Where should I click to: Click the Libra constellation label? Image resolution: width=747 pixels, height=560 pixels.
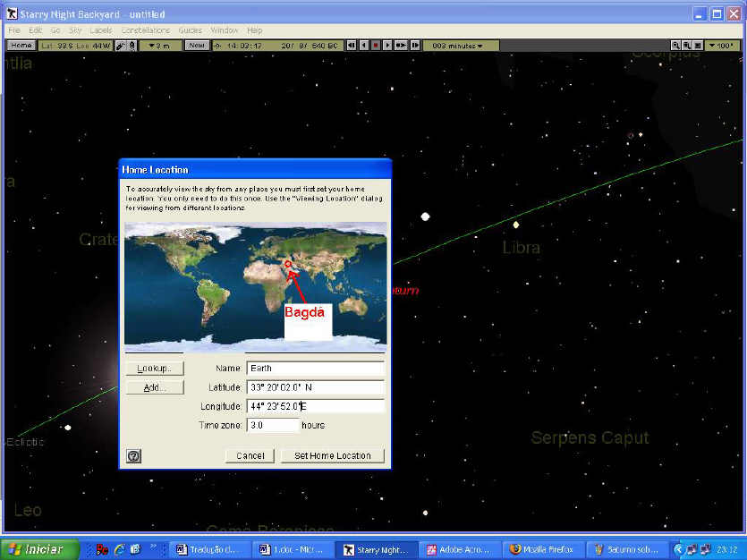coord(522,248)
